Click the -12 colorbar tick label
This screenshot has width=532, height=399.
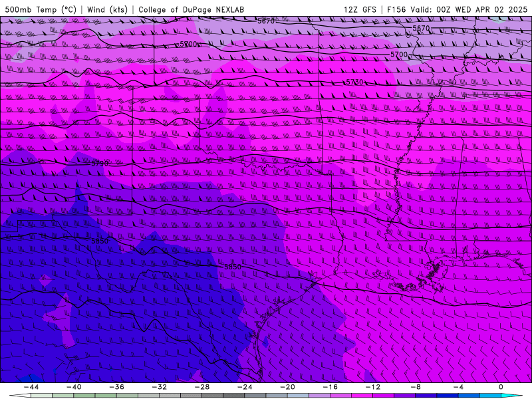[373, 387]
